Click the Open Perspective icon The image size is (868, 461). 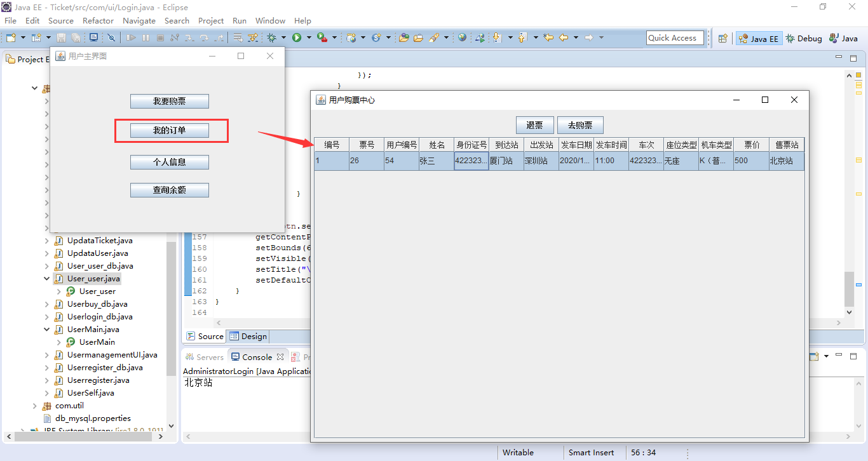tap(722, 39)
